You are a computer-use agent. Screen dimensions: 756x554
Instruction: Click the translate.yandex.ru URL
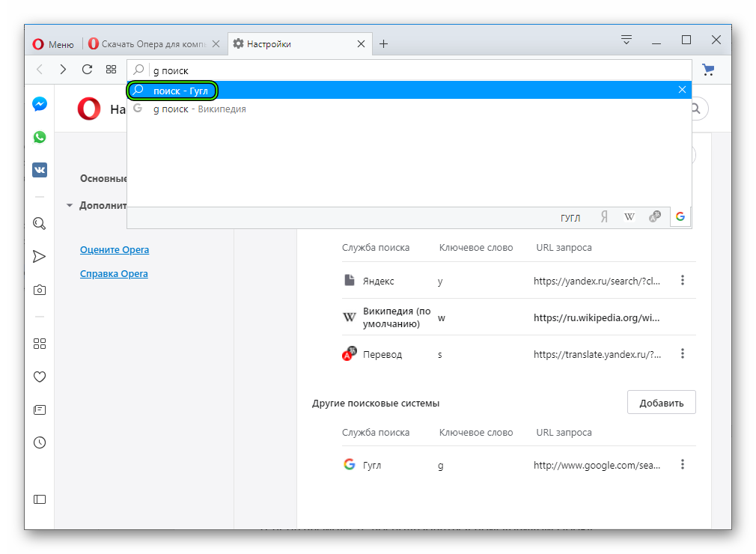597,354
